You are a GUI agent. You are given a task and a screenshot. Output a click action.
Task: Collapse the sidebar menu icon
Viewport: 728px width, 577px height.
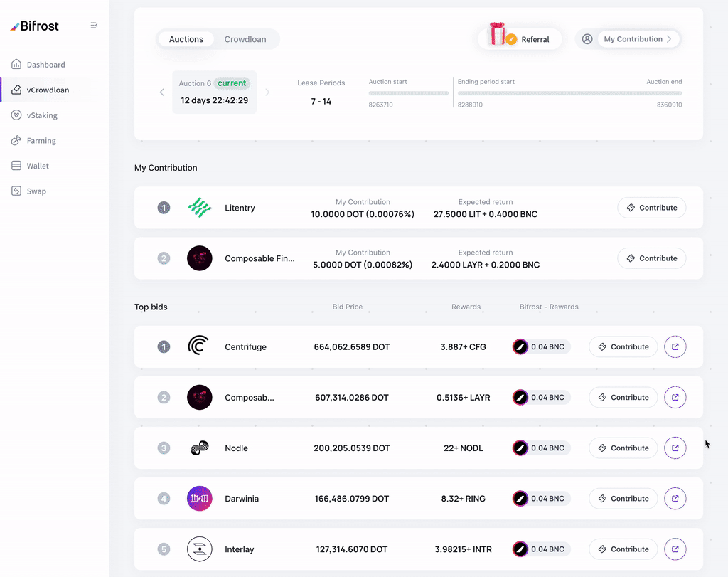(94, 26)
